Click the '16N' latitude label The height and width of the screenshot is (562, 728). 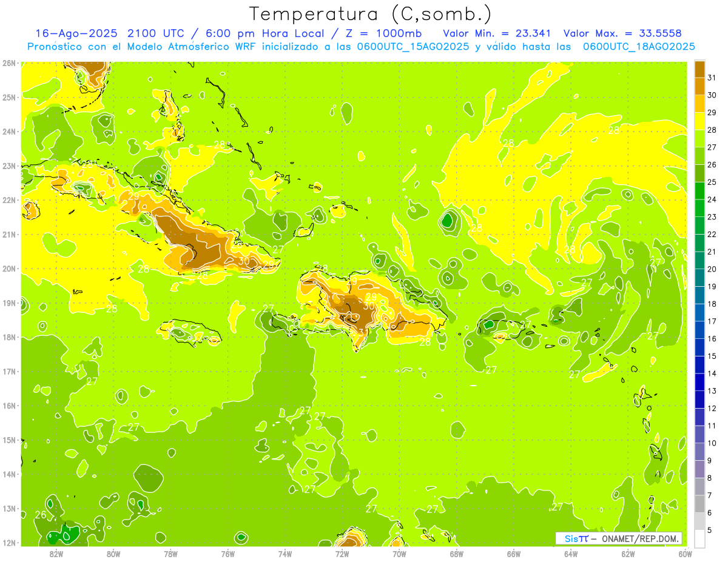pos(9,406)
